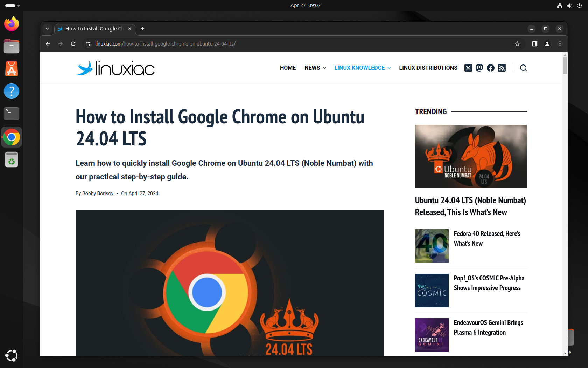Click the page vertical scrollbar thumb
This screenshot has width=588, height=368.
click(x=565, y=66)
